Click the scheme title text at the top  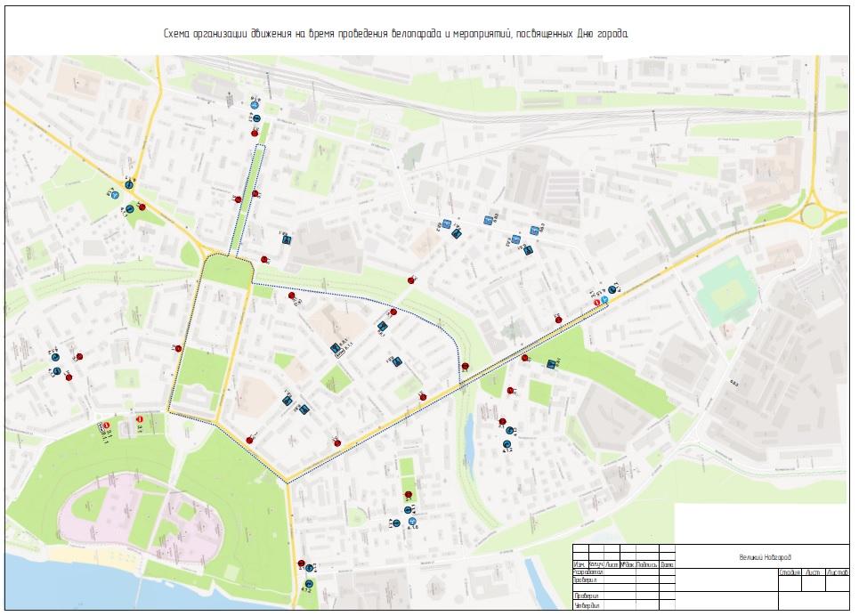click(396, 33)
